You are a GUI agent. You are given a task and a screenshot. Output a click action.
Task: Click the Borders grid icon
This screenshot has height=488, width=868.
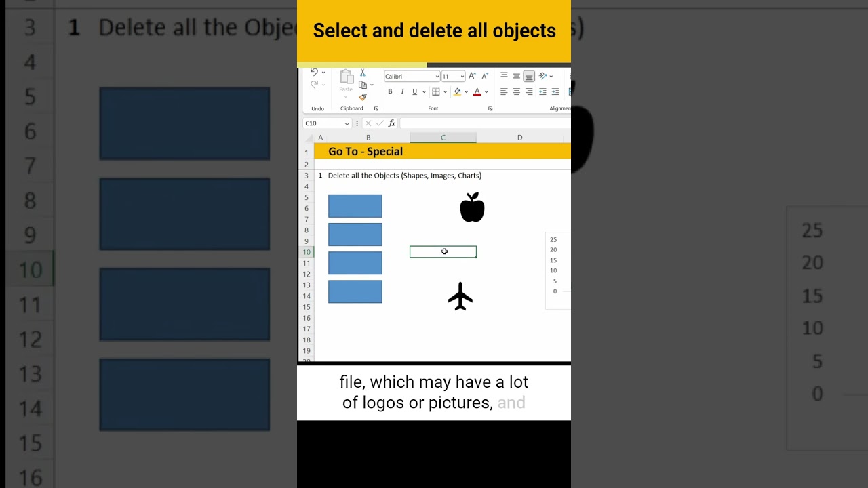coord(436,91)
